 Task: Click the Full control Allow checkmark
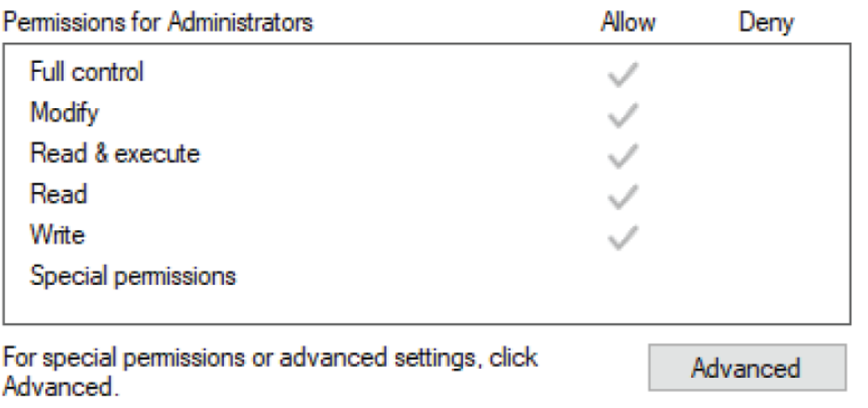[623, 75]
